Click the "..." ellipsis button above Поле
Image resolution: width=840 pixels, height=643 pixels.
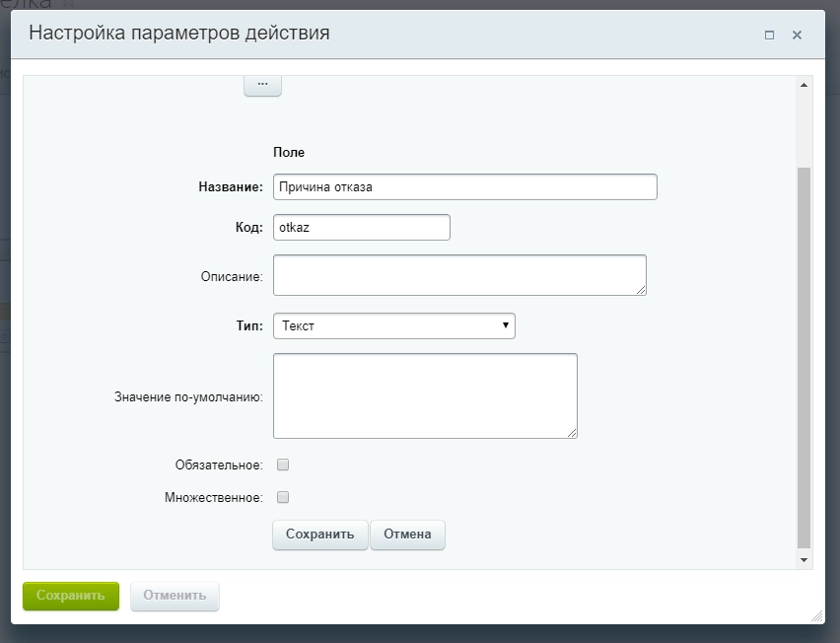click(262, 84)
